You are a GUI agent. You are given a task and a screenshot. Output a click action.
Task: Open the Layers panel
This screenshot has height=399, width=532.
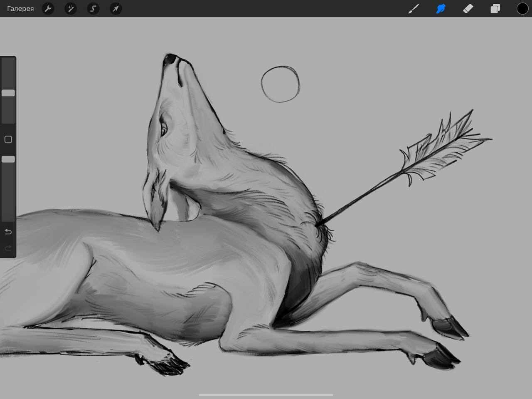495,9
